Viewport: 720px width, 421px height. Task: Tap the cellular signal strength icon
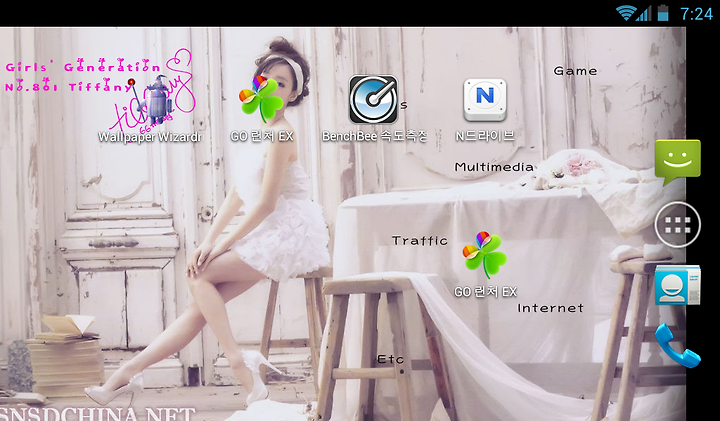point(644,13)
